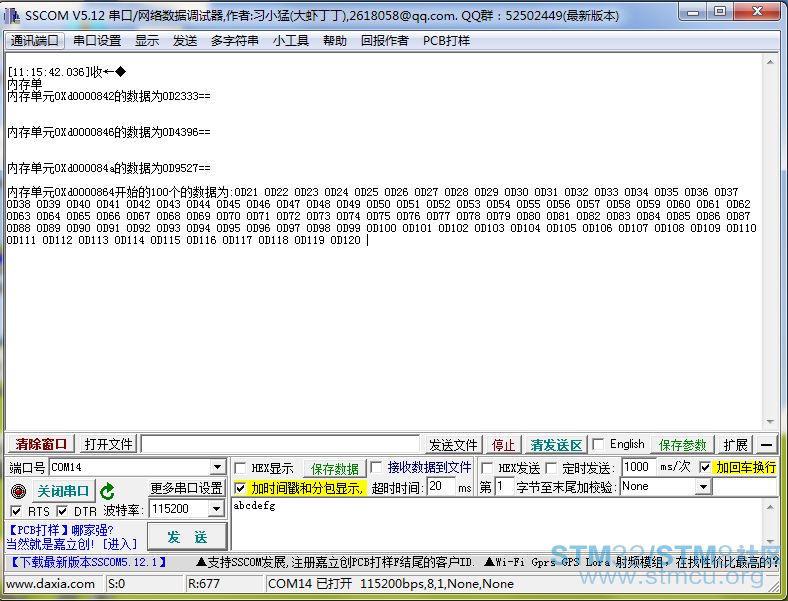The image size is (788, 601).
Task: Open the 小工具 menu
Action: (x=290, y=41)
